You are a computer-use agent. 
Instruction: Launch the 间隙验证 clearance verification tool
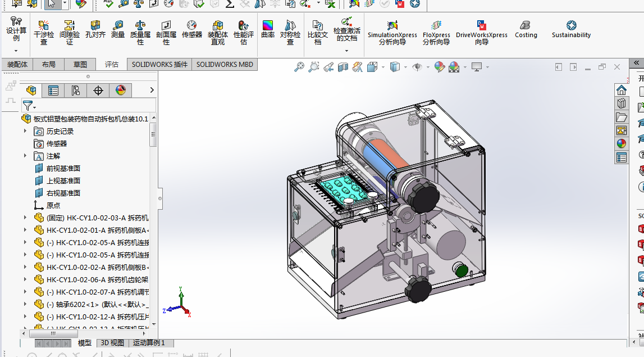coord(70,33)
